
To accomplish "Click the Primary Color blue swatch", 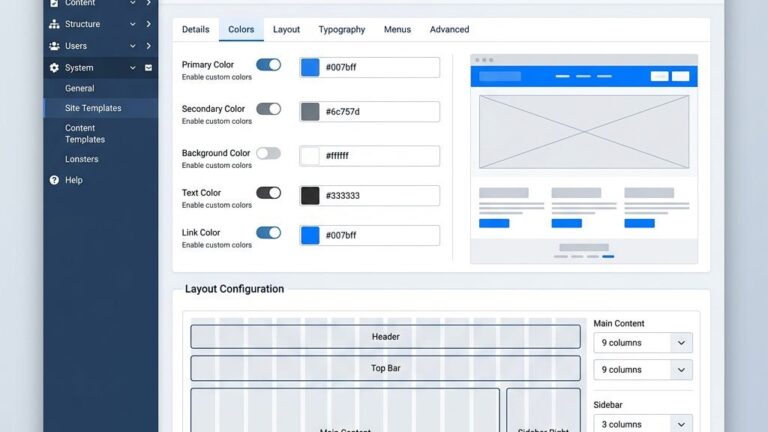I will click(310, 68).
